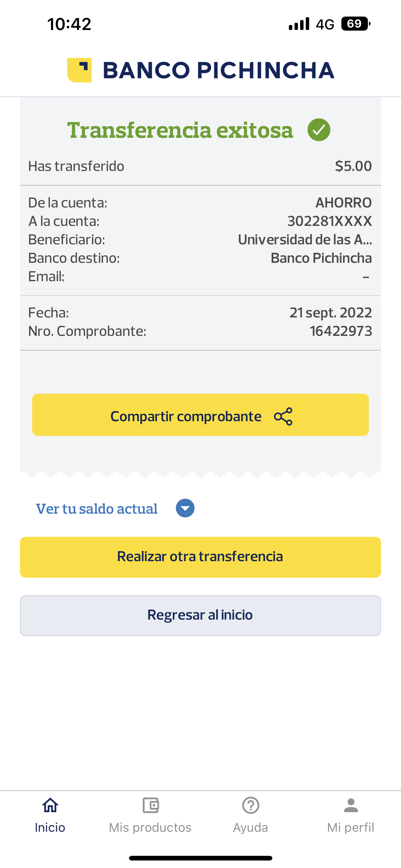This screenshot has width=401, height=868.
Task: Go to the Mi perfil tab label
Action: coord(350,828)
